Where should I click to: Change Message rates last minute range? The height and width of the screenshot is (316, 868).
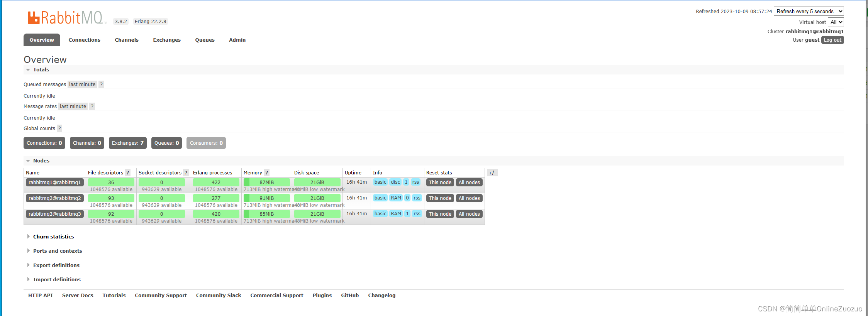coord(73,106)
